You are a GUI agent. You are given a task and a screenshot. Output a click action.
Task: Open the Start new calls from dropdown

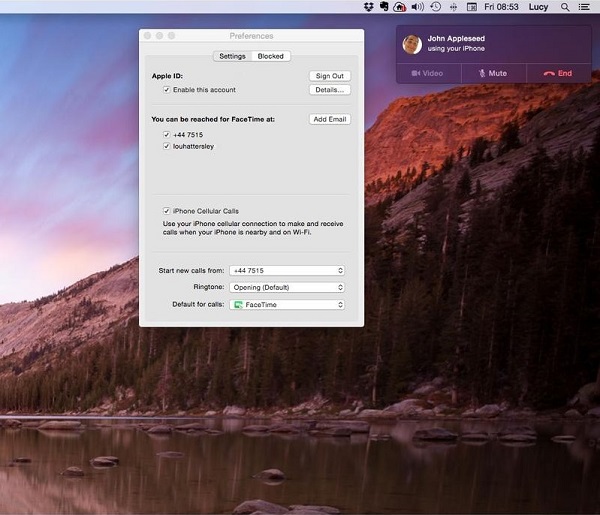(x=287, y=271)
